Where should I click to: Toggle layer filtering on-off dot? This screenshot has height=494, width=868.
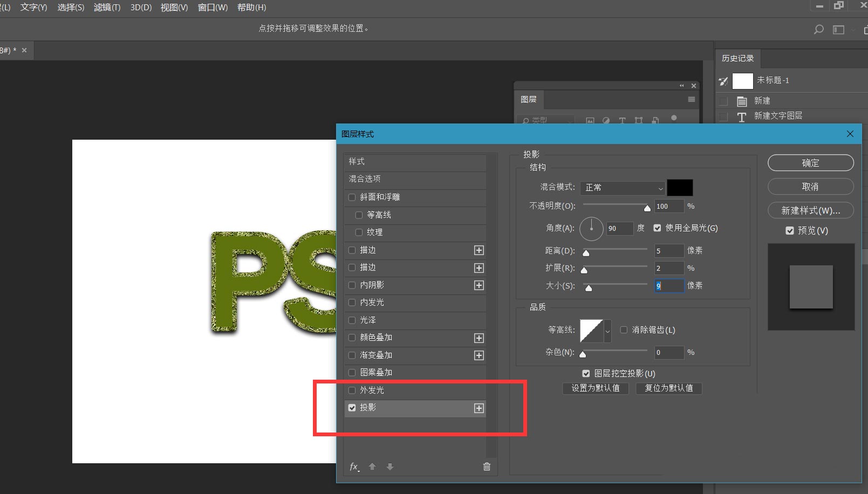[674, 118]
